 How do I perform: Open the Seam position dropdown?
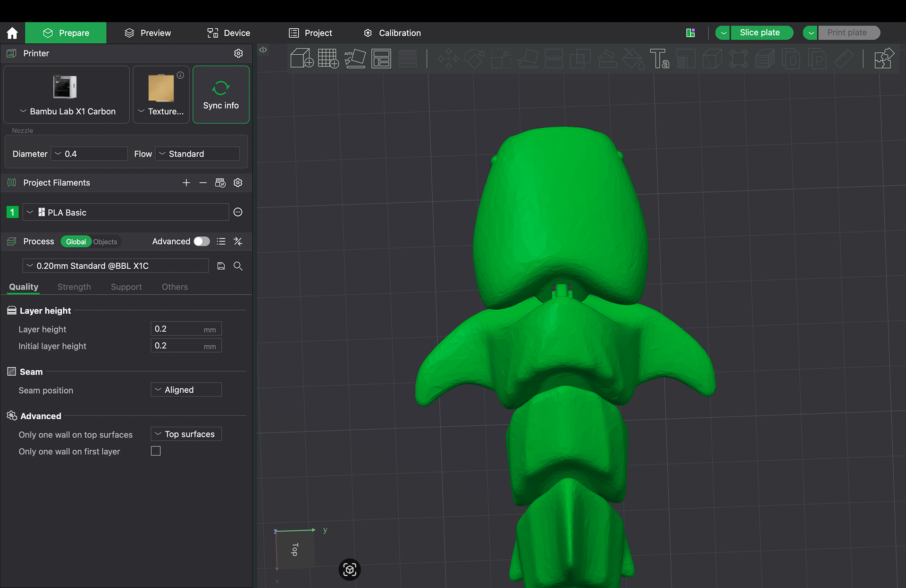click(x=186, y=390)
